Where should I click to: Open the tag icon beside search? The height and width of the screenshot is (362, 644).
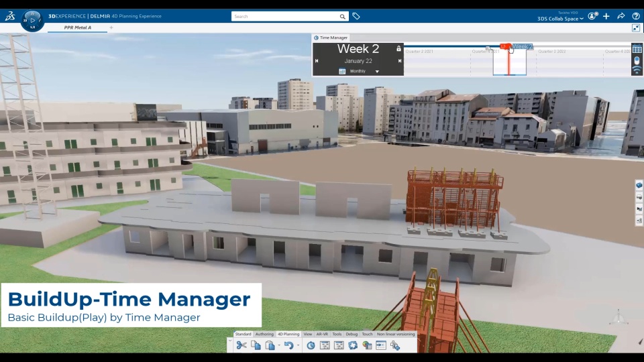pos(356,16)
